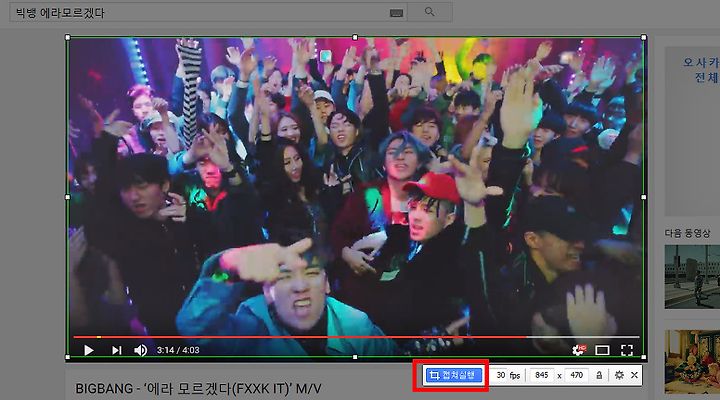This screenshot has width=720, height=400.
Task: Toggle the aspect ratio lock icon
Action: [599, 375]
